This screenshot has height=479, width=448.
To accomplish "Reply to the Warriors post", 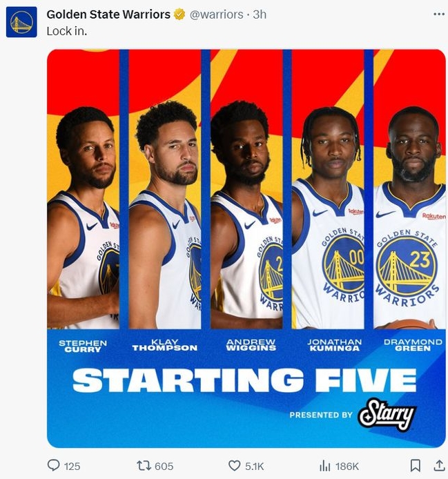I will pos(54,466).
